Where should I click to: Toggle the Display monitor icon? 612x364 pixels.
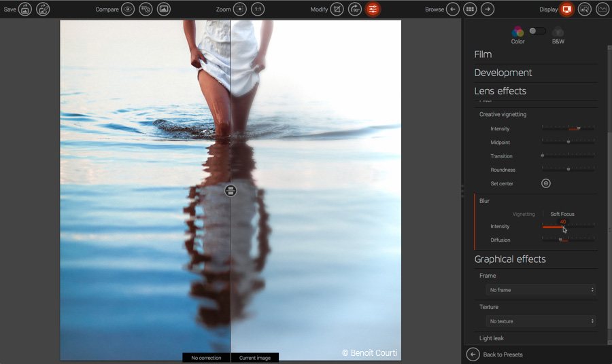(x=566, y=9)
